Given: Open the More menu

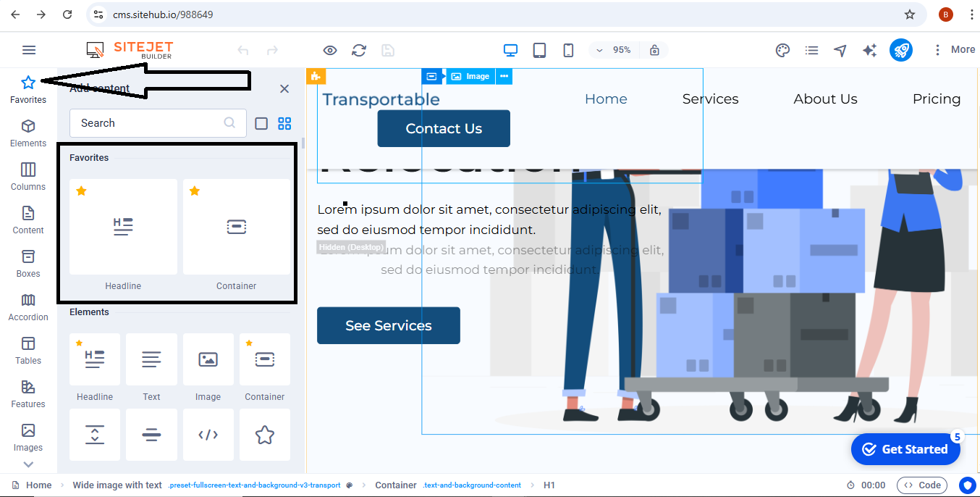Looking at the screenshot, I should click(x=953, y=50).
